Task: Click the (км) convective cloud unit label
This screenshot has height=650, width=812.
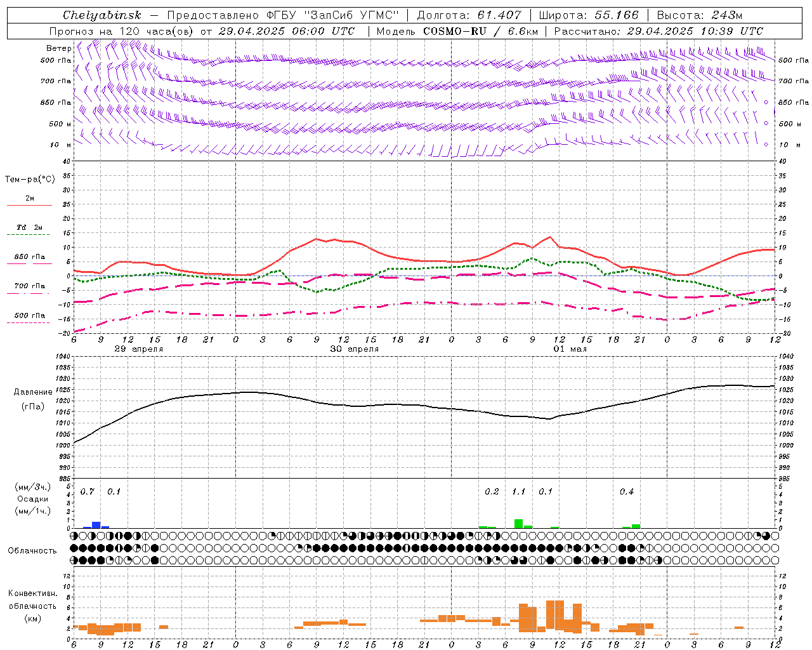Action: (x=32, y=618)
